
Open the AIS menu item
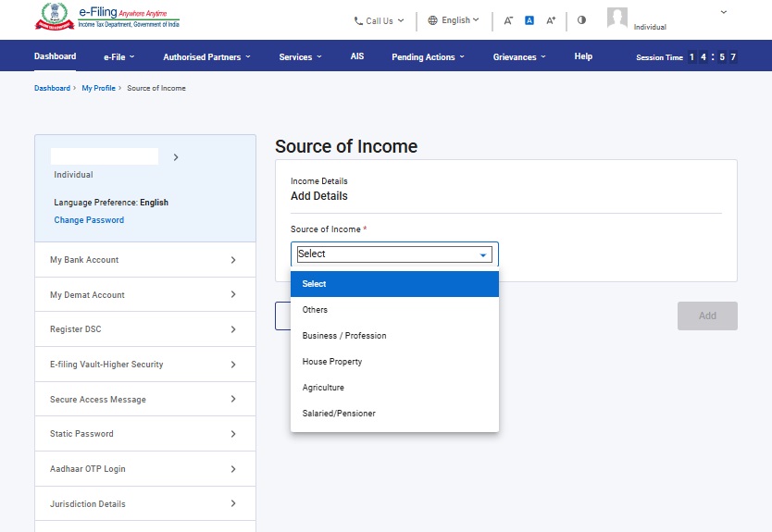click(357, 56)
